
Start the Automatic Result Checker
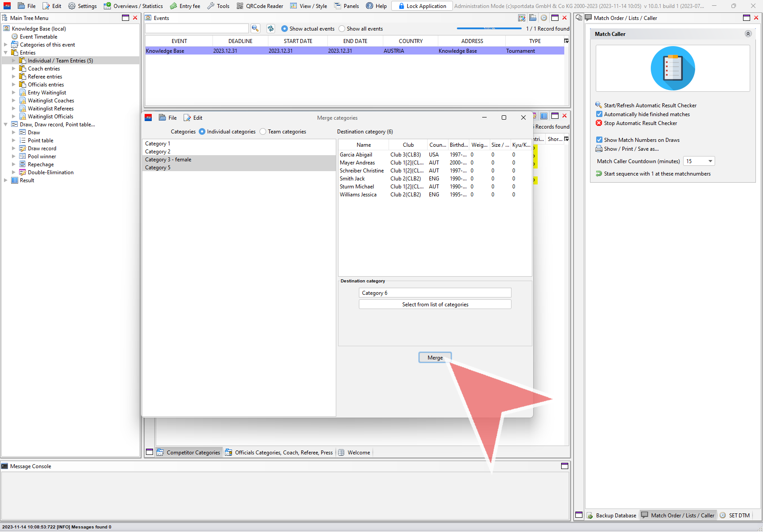pos(650,106)
